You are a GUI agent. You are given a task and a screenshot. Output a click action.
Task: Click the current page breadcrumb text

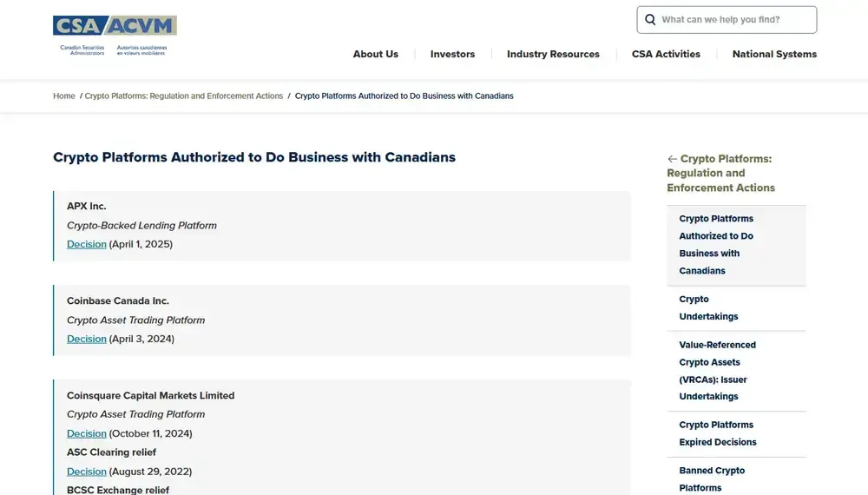click(x=404, y=96)
